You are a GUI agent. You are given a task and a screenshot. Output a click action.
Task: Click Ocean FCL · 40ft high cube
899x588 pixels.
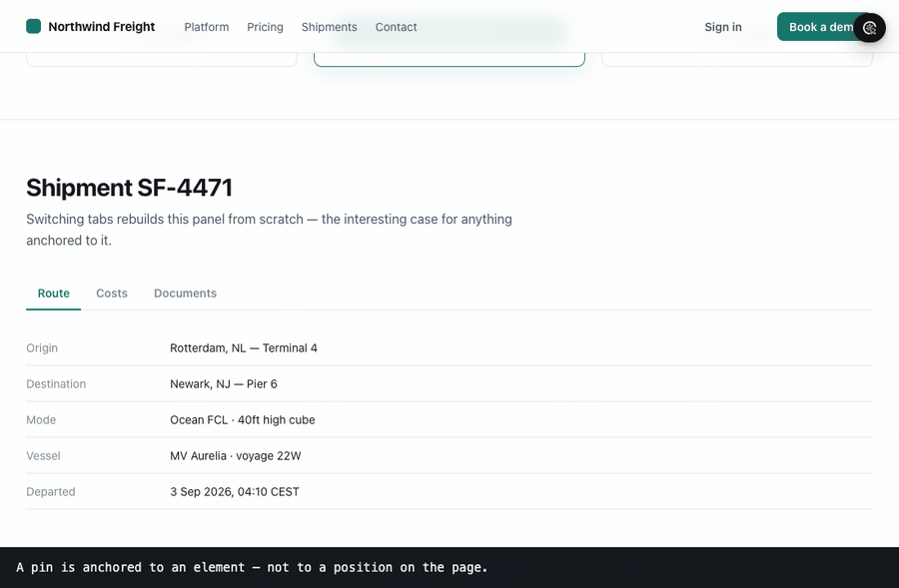pyautogui.click(x=242, y=420)
